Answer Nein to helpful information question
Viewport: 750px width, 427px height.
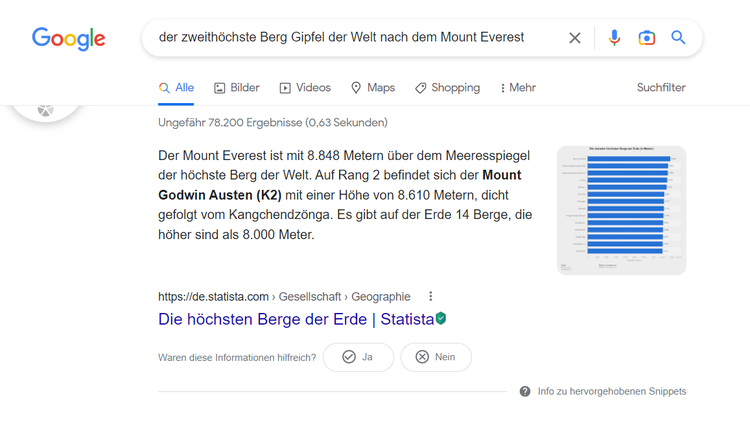pyautogui.click(x=436, y=357)
